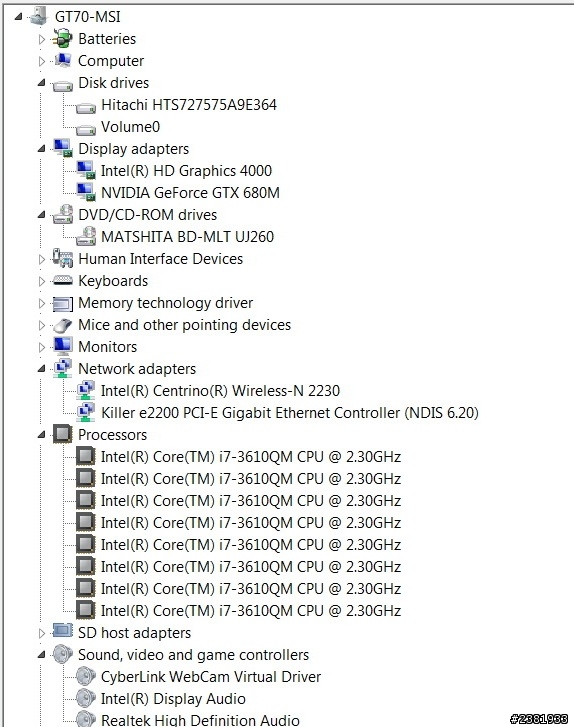Viewport: 574px width, 727px height.
Task: Click the Sound, video and game controllers icon
Action: pyautogui.click(x=62, y=654)
